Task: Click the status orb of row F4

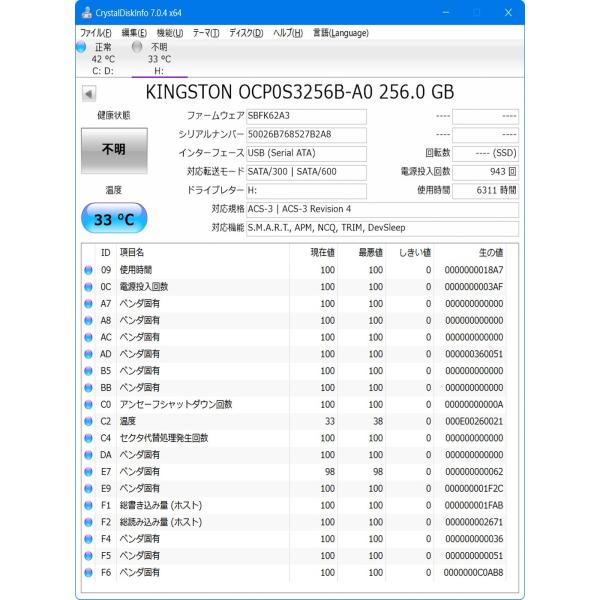Action: (88, 540)
